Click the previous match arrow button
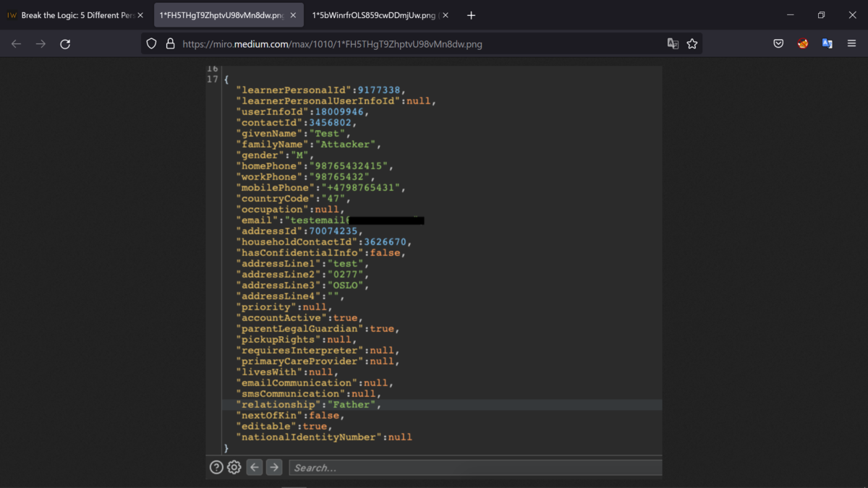 (x=255, y=467)
